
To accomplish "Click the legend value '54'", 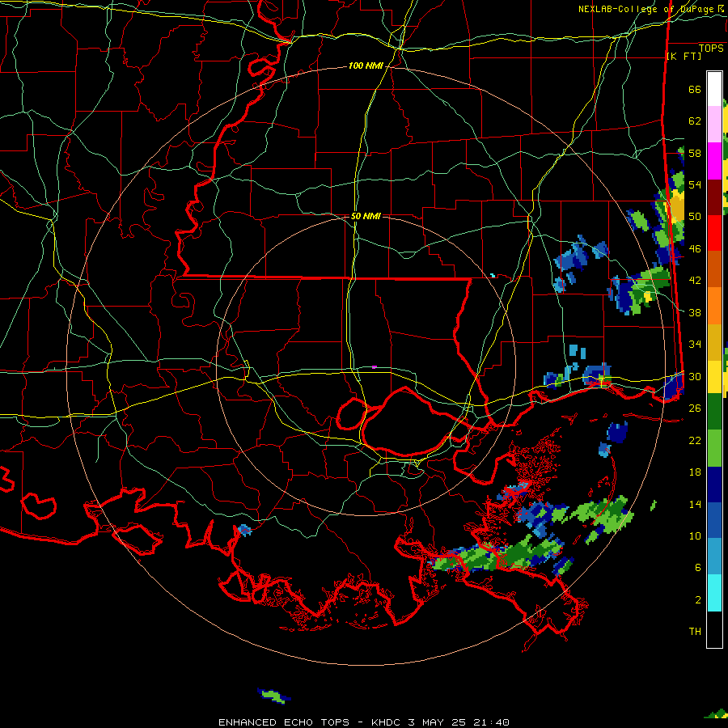I will pyautogui.click(x=695, y=185).
